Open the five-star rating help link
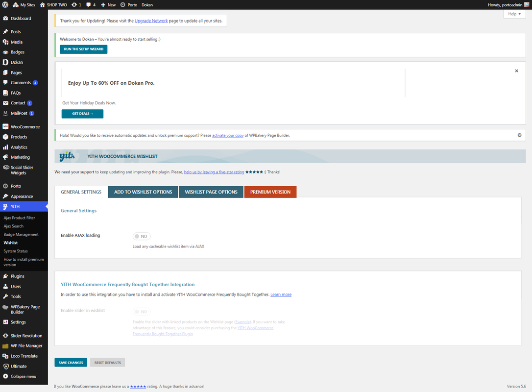The image size is (532, 392). pyautogui.click(x=214, y=172)
